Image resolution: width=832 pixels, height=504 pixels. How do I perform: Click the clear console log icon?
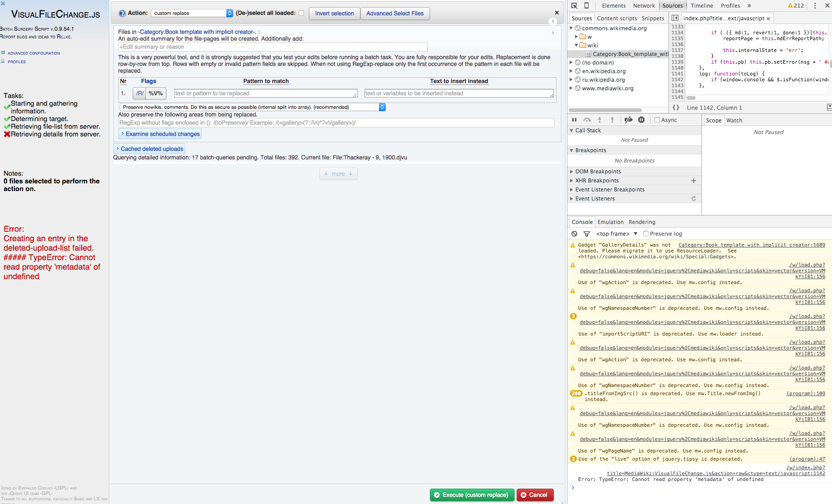click(x=574, y=234)
